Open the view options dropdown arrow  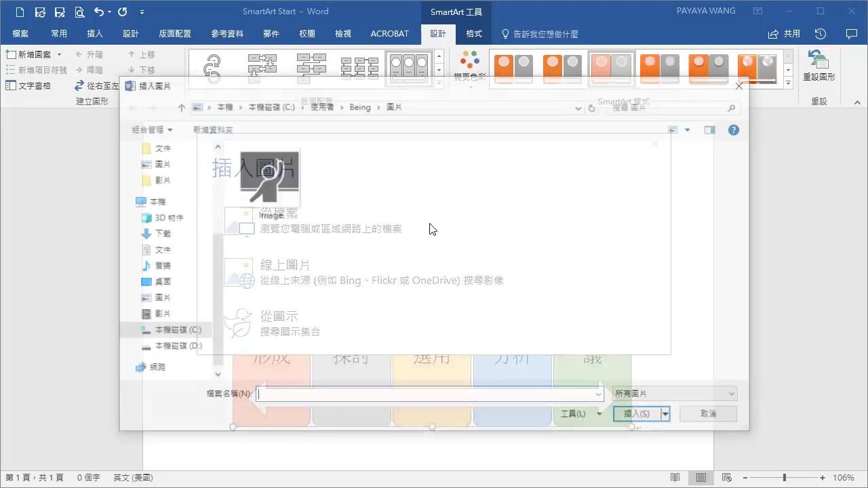click(687, 129)
